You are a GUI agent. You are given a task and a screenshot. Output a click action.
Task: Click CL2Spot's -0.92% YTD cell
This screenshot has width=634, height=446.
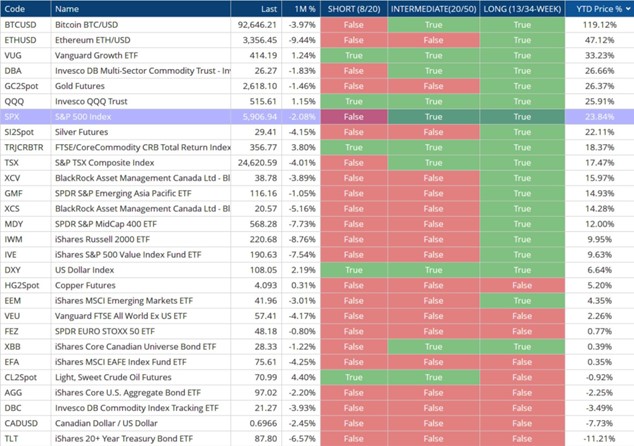tap(599, 378)
